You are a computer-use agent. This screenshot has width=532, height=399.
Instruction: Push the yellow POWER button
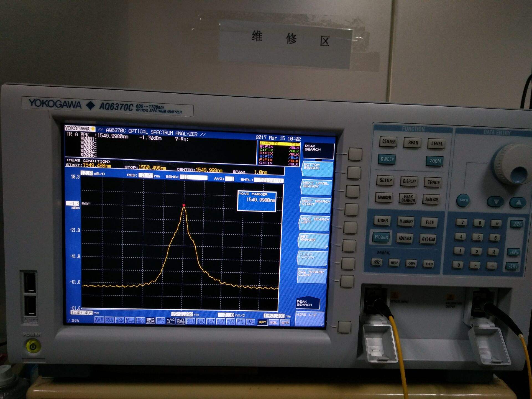[33, 346]
